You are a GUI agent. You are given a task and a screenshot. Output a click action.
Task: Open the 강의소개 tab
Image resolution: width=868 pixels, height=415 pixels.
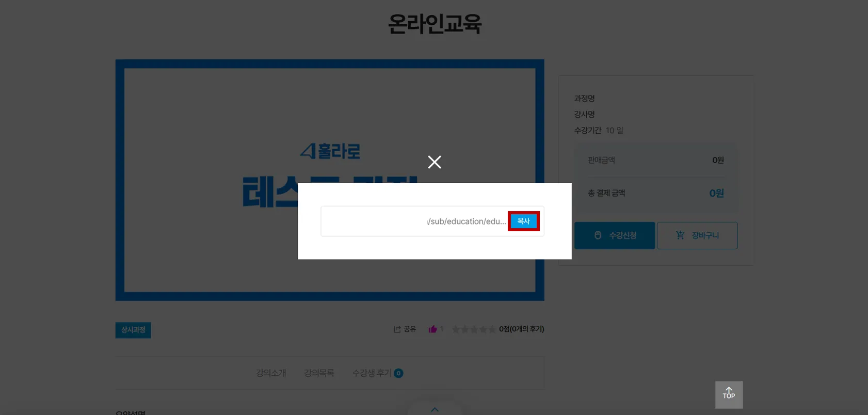(x=271, y=373)
